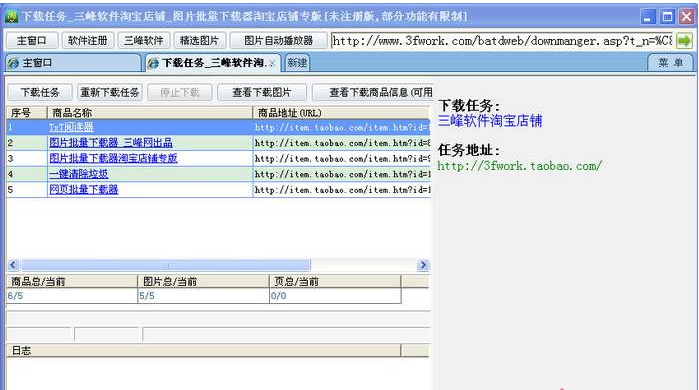
Task: Open the 菜单 menu
Action: pos(670,63)
